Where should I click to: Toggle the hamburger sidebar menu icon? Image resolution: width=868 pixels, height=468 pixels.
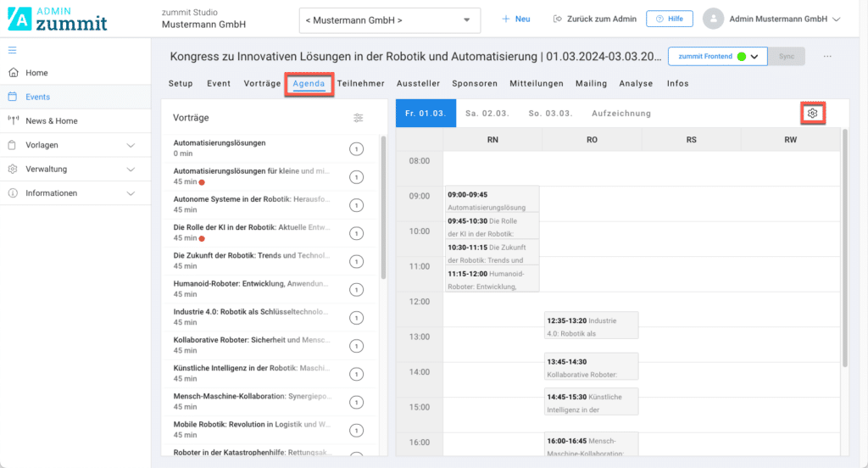click(x=12, y=50)
